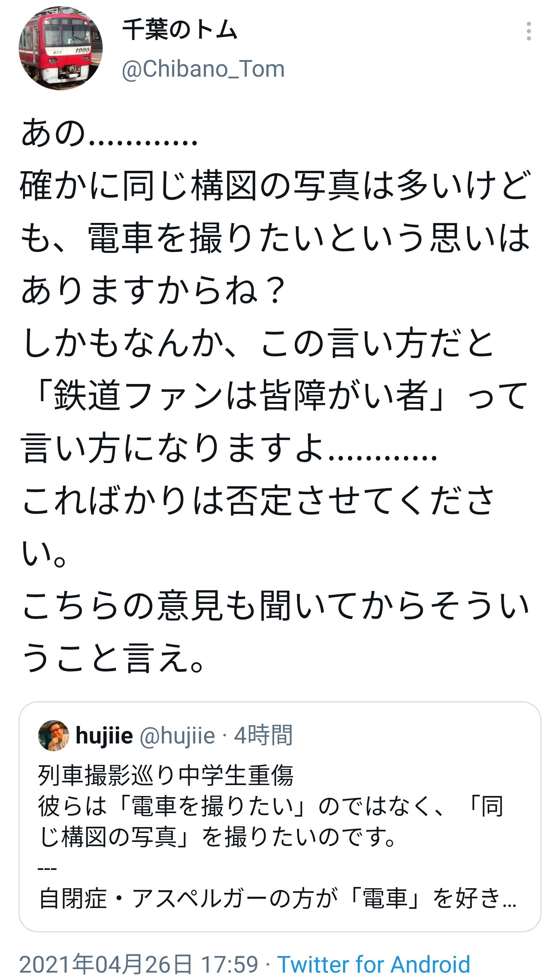This screenshot has height=980, width=560.
Task: Select the display name 千葉のトム
Action: tap(179, 31)
